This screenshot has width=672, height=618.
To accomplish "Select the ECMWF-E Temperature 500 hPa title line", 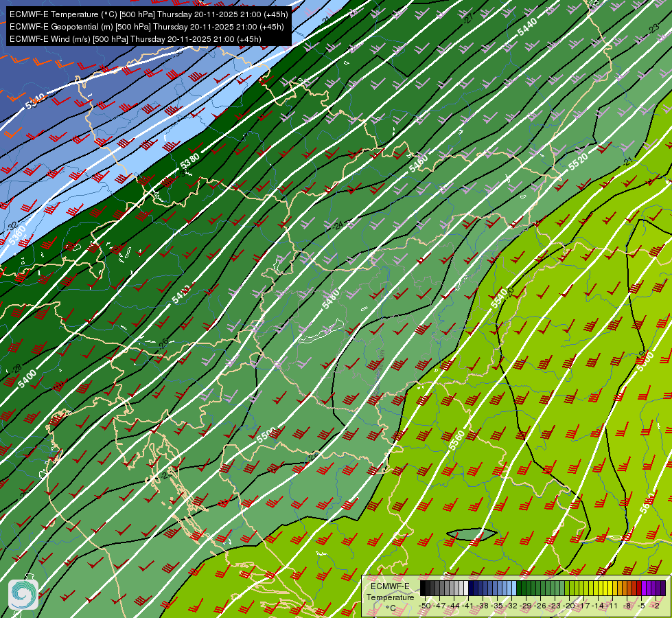I will (149, 14).
